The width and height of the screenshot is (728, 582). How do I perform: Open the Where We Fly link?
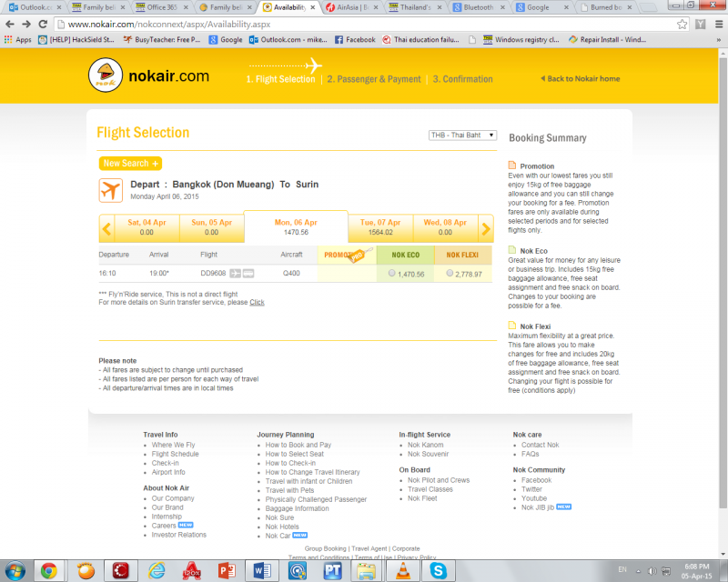[x=173, y=445]
